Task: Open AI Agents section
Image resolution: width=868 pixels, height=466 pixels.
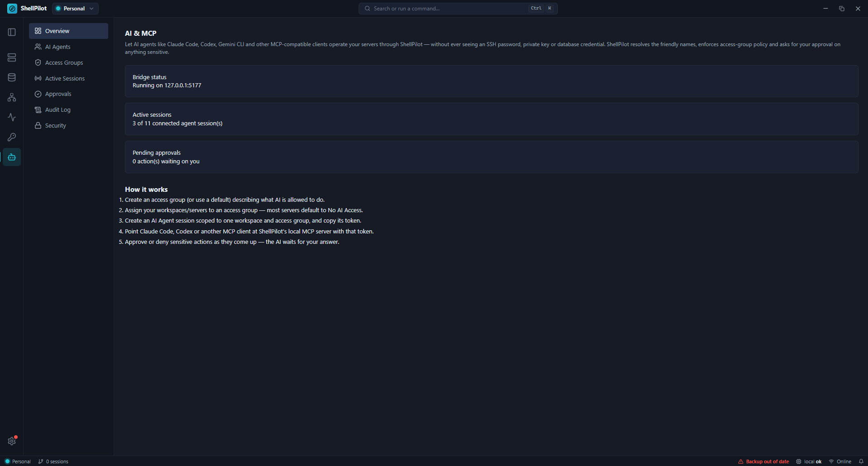Action: tap(68, 47)
